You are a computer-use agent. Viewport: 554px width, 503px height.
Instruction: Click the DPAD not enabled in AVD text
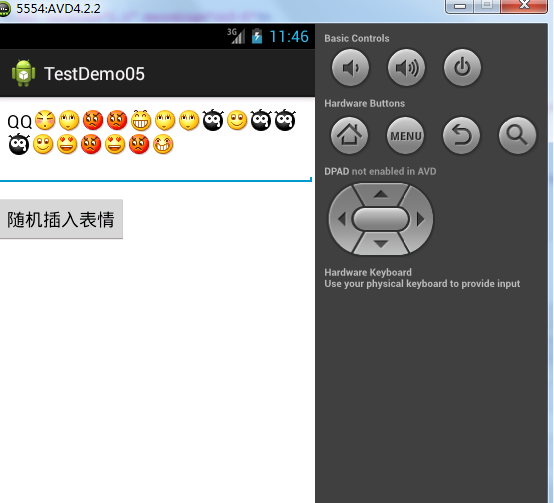point(380,171)
